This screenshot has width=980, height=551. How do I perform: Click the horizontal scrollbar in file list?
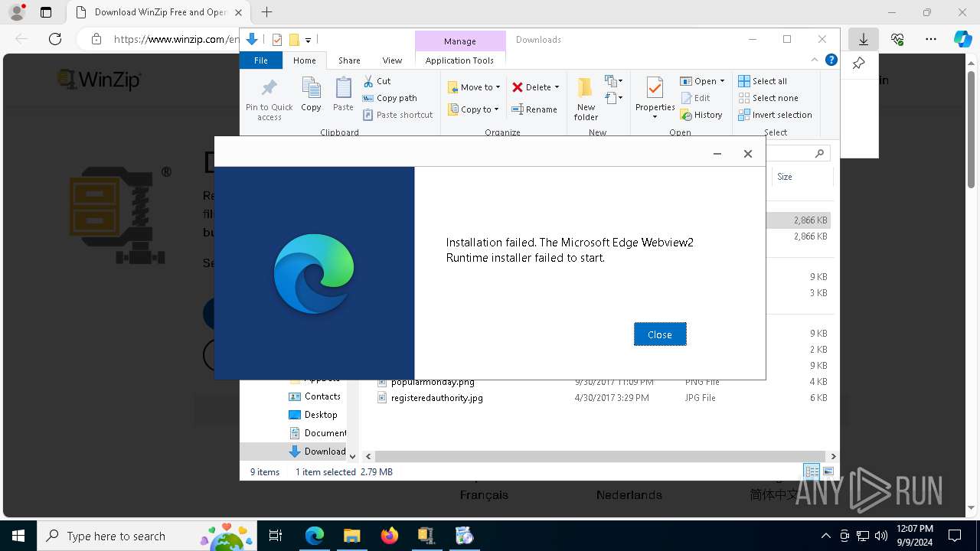tap(599, 456)
